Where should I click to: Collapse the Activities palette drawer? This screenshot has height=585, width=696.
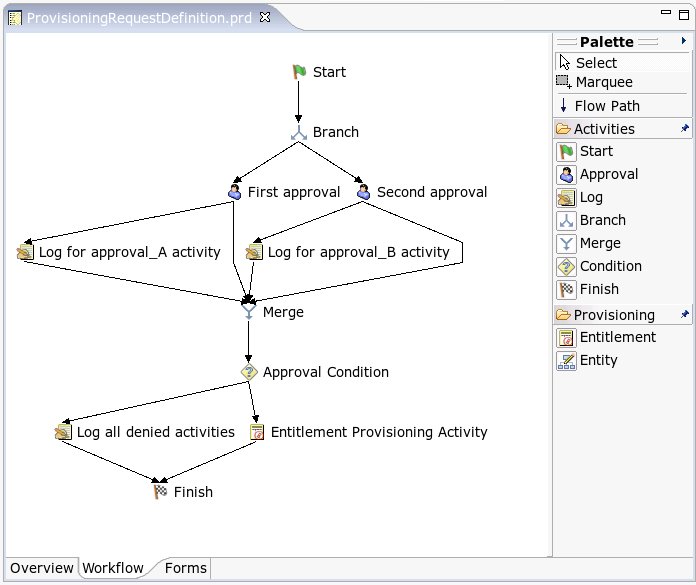(604, 129)
